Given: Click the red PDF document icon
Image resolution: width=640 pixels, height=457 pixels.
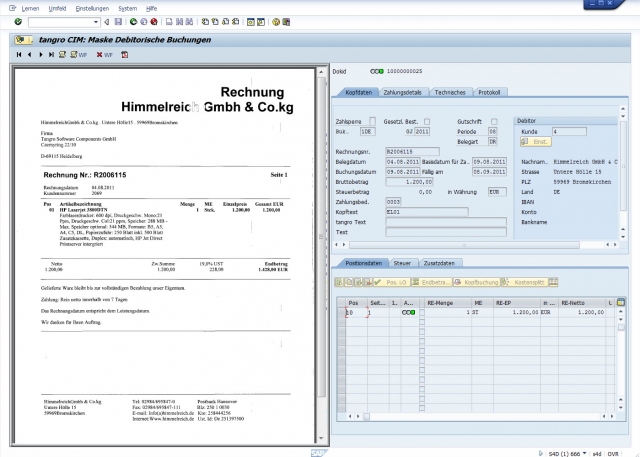Looking at the screenshot, I should pos(124,54).
